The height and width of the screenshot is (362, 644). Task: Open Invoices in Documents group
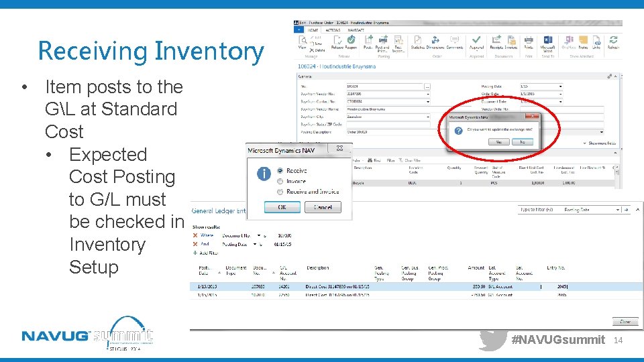[x=511, y=42]
